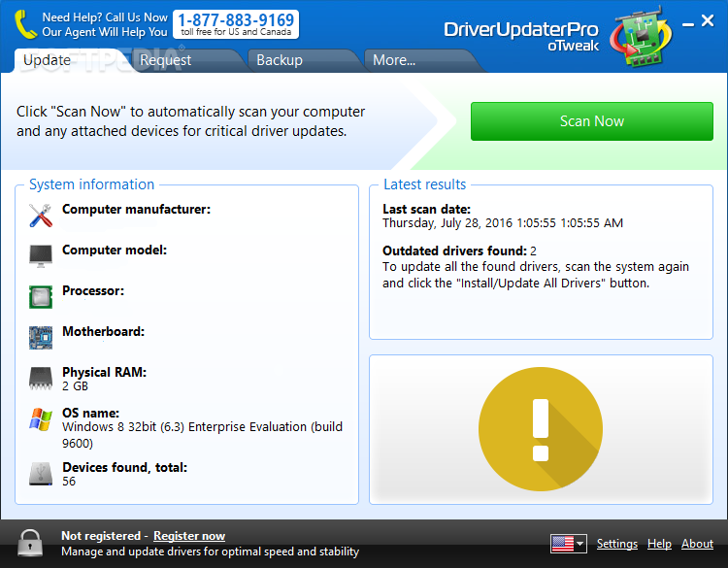Click the monitor icon beside Computer model
Screen dimensions: 728x568
coord(41,256)
